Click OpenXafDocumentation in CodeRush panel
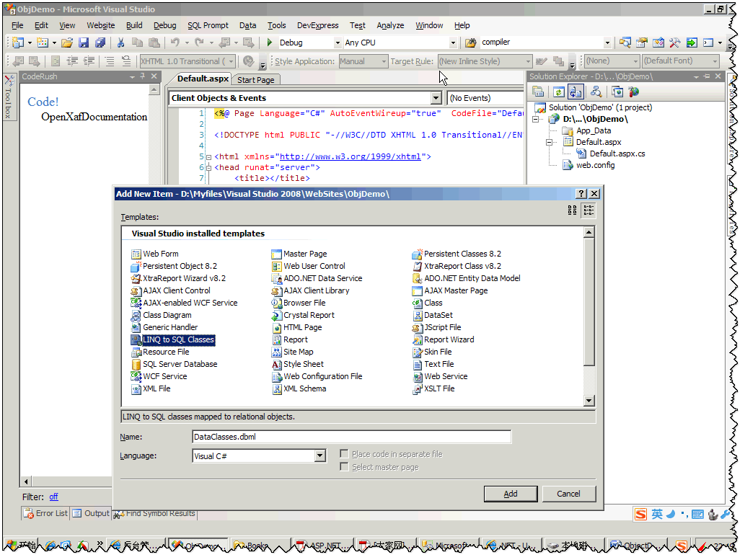 point(94,117)
